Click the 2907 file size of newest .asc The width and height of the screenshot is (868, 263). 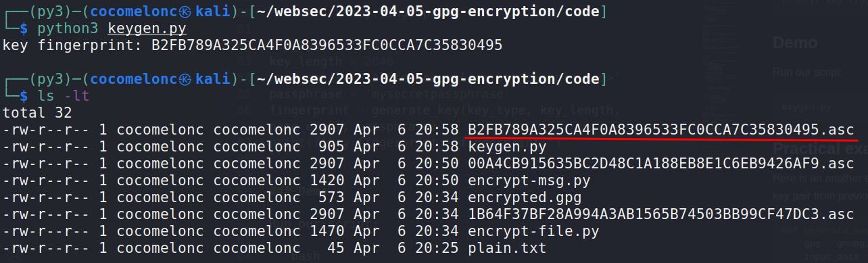point(328,129)
